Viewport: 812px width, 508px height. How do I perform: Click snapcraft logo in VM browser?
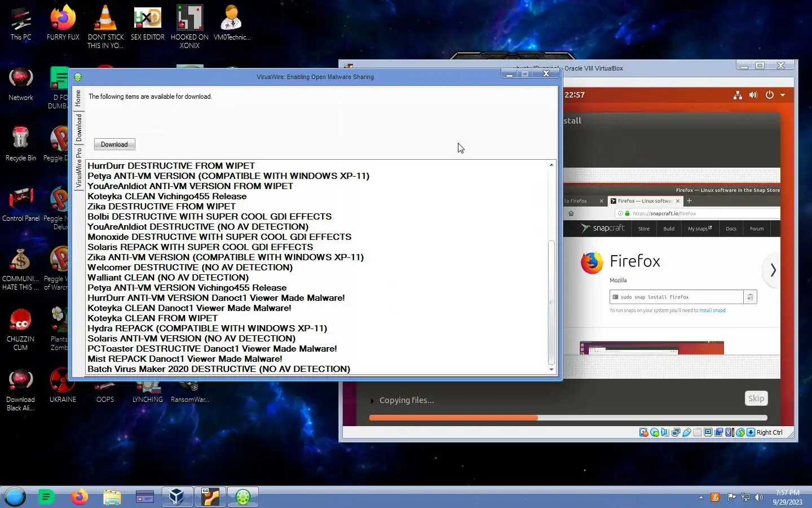[602, 228]
